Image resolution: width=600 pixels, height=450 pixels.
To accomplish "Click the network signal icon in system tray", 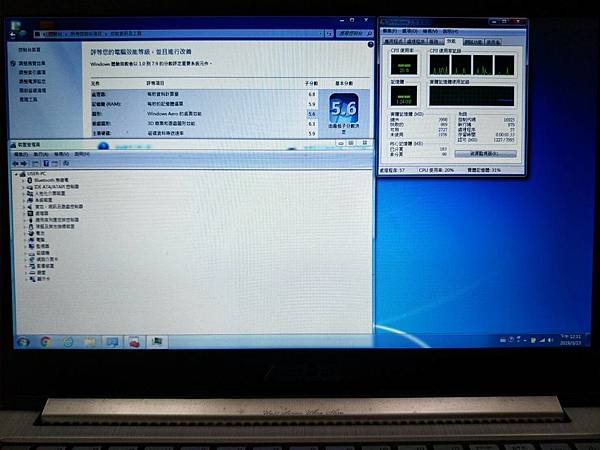I will pyautogui.click(x=541, y=340).
